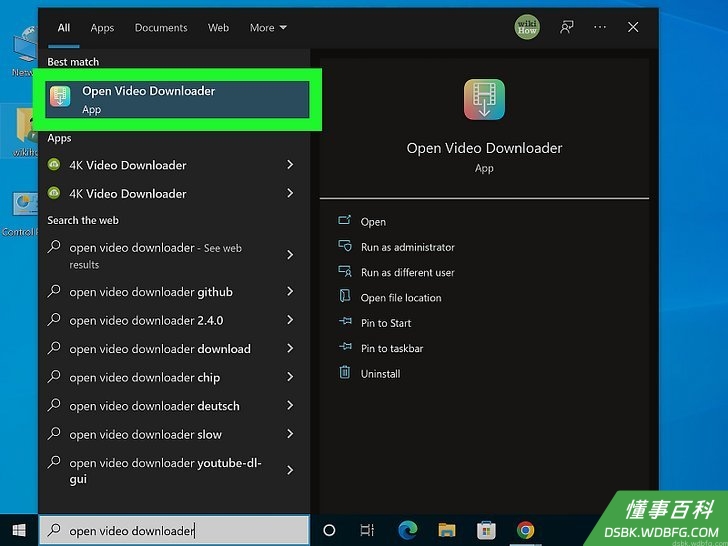The height and width of the screenshot is (546, 728).
Task: Select Open file location
Action: click(401, 298)
